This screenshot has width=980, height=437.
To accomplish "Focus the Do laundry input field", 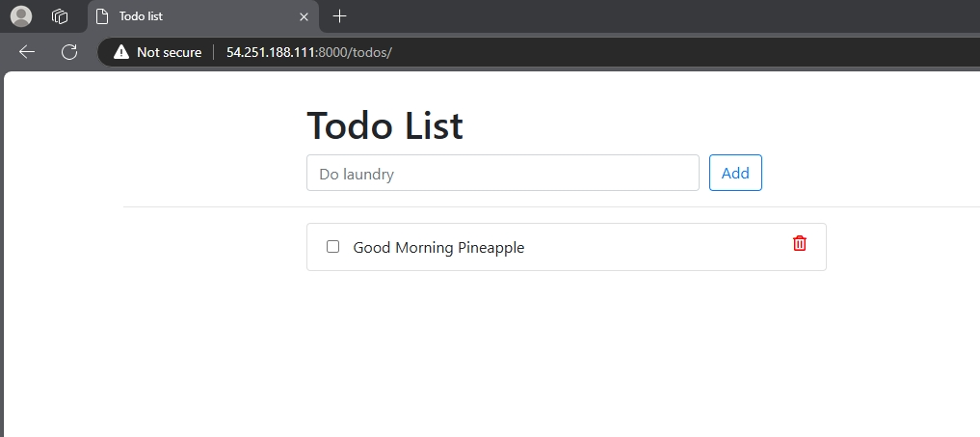I will click(502, 174).
